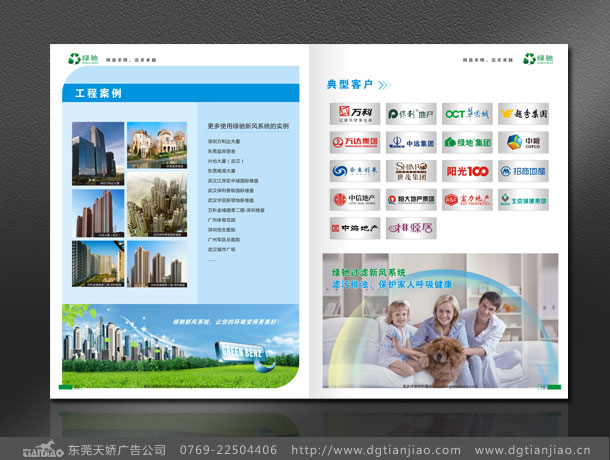Select the Shimao 世茂集团 logo
Screen dimensions: 610x460
411,171
